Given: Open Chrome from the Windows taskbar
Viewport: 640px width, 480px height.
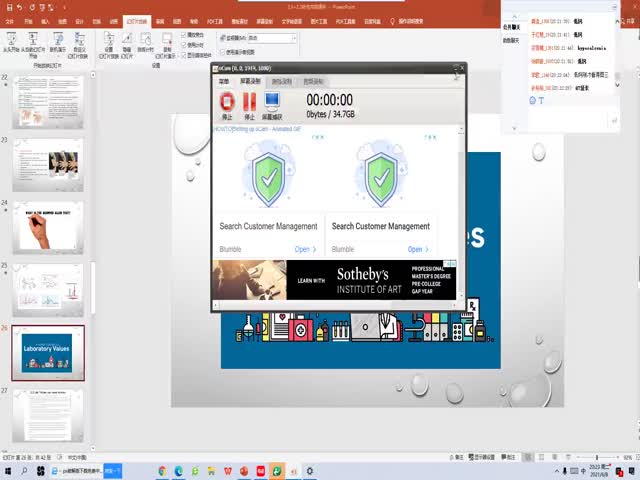Looking at the screenshot, I should [162, 470].
